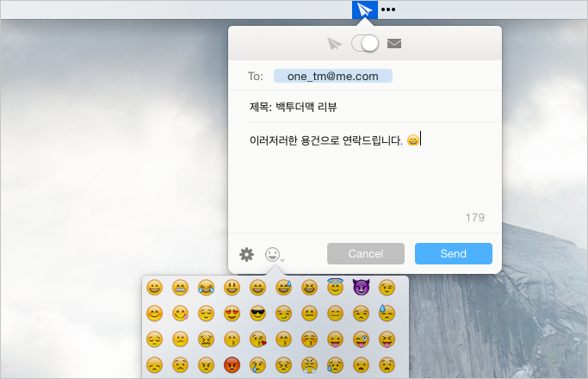This screenshot has height=379, width=588.
Task: Insert the worried face with cheek sweat drop
Action: click(x=335, y=365)
